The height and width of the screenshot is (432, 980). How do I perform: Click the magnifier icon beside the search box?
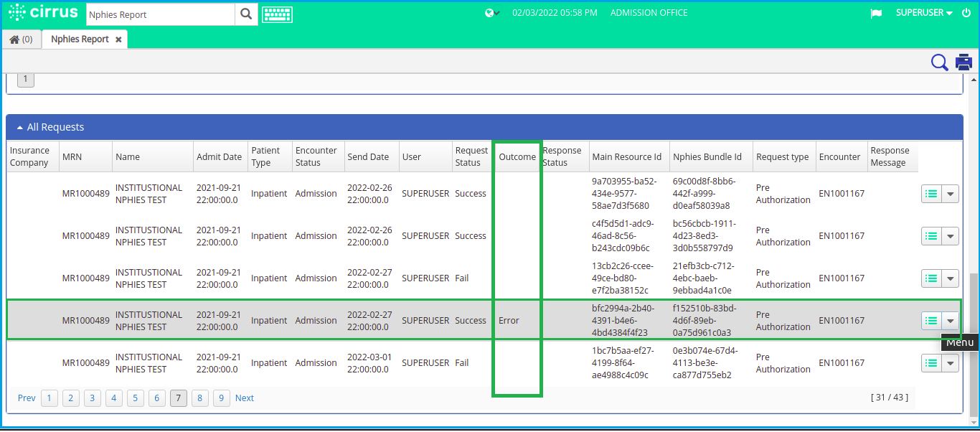(245, 14)
